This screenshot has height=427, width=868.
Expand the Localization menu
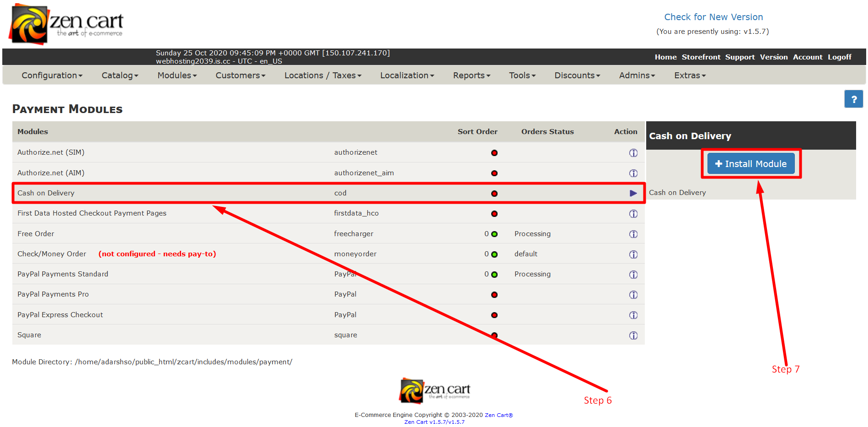click(x=407, y=76)
